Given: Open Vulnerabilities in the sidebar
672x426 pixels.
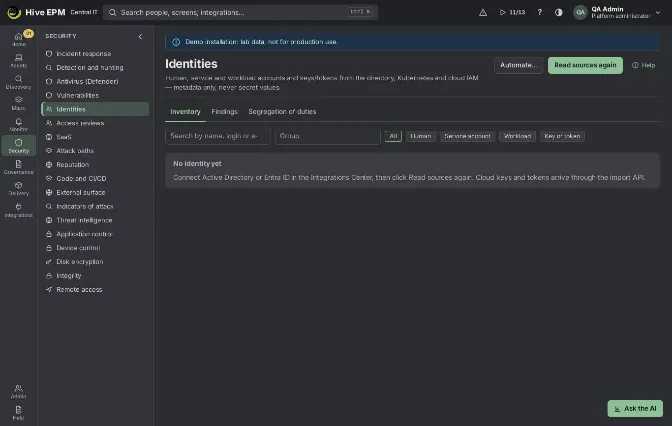Looking at the screenshot, I should coord(95,95).
